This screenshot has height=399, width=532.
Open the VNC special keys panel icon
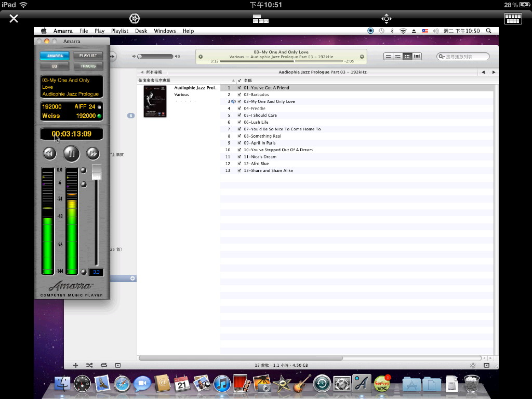pos(261,19)
